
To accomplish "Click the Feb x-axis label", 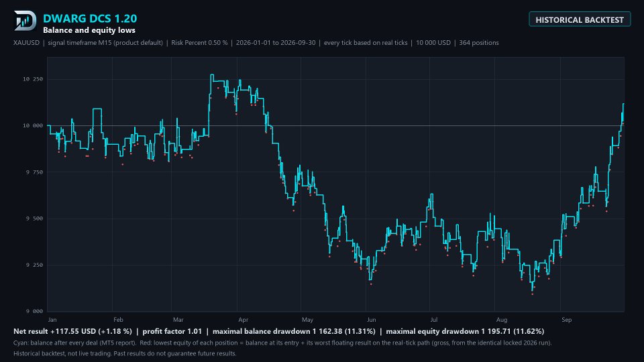I will pyautogui.click(x=118, y=320).
